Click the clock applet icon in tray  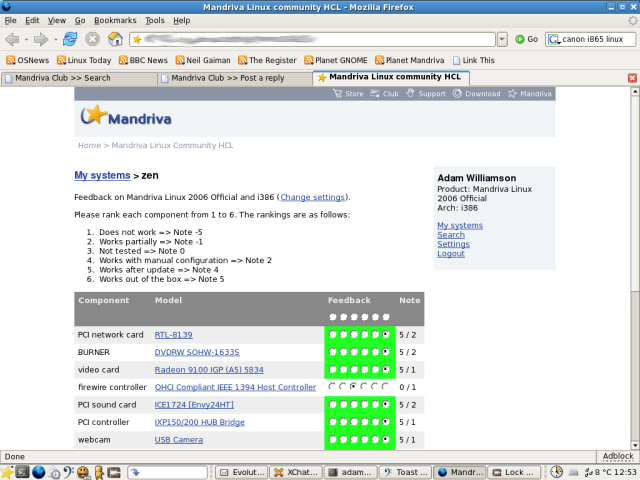[556, 472]
